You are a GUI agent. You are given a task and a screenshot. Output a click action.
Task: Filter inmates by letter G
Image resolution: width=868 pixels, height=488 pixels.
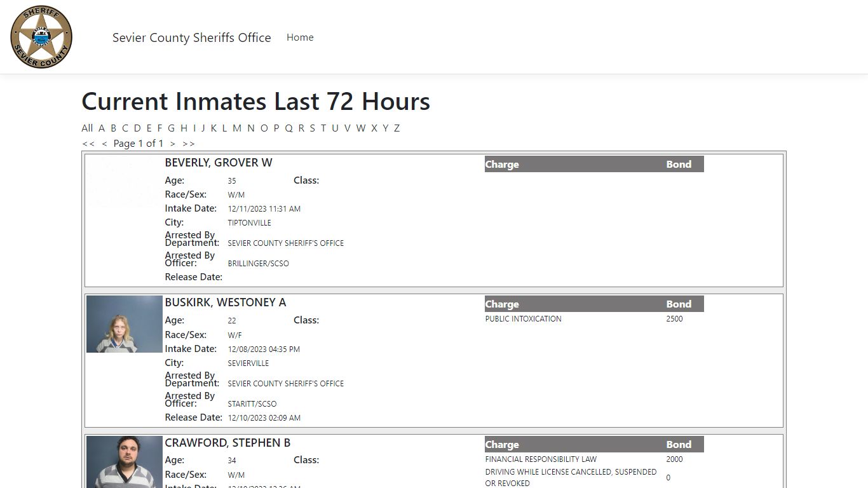(x=171, y=128)
